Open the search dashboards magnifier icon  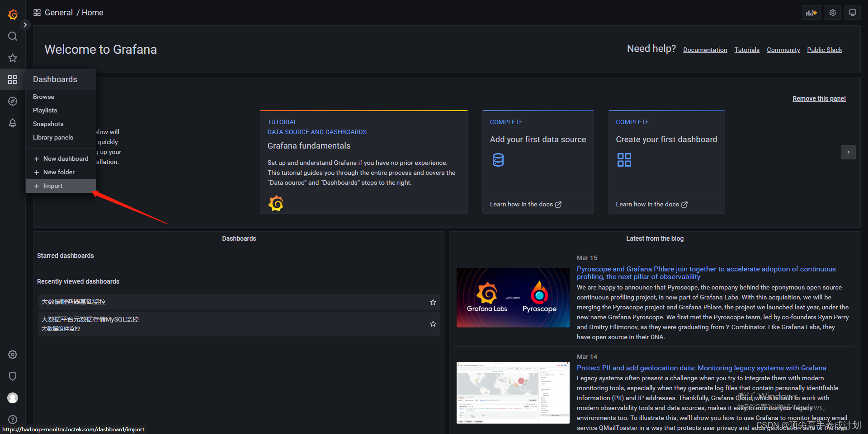[13, 36]
